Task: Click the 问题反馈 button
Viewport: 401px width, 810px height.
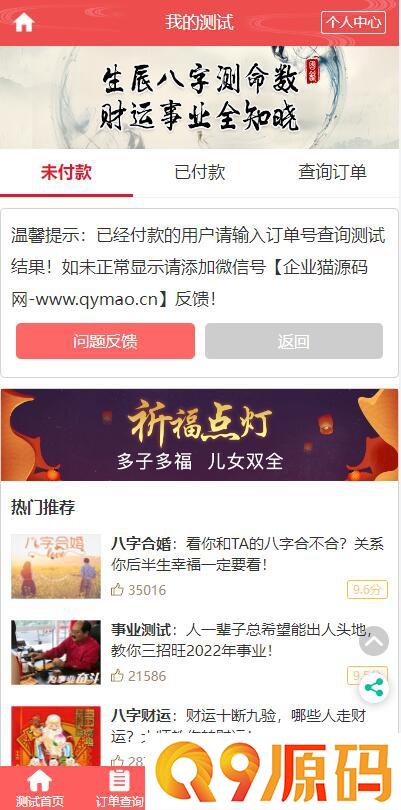Action: click(105, 341)
